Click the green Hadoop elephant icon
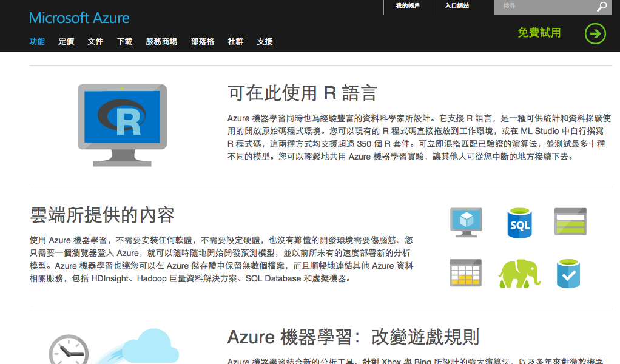 pyautogui.click(x=519, y=274)
